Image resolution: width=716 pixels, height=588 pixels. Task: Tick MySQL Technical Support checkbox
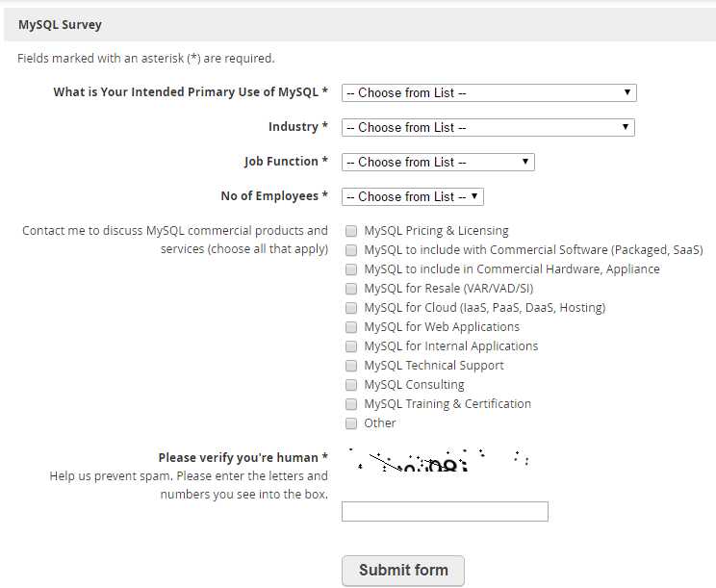click(351, 366)
